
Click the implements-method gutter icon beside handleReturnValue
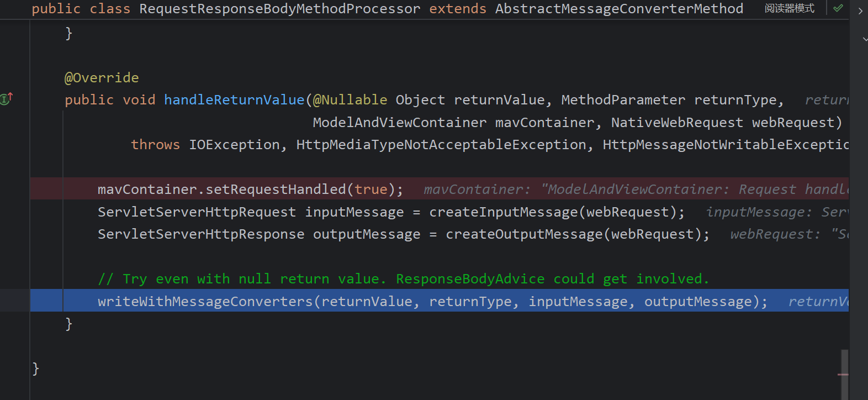[6, 99]
